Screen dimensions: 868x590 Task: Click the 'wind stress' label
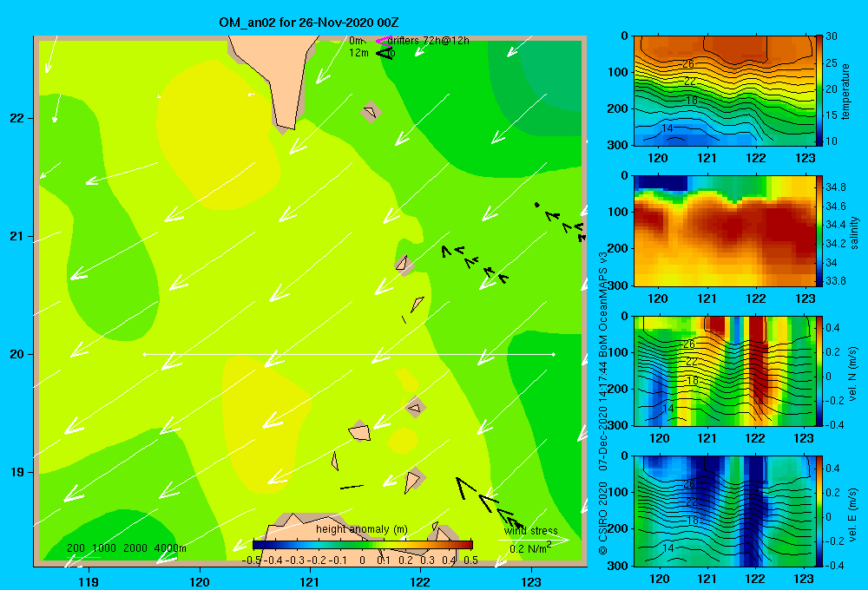(531, 531)
